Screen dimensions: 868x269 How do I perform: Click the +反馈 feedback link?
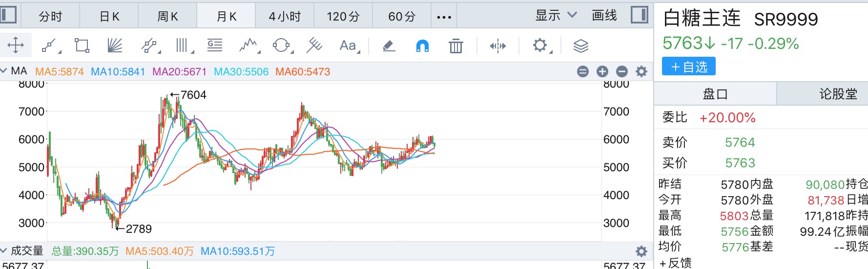point(675,263)
